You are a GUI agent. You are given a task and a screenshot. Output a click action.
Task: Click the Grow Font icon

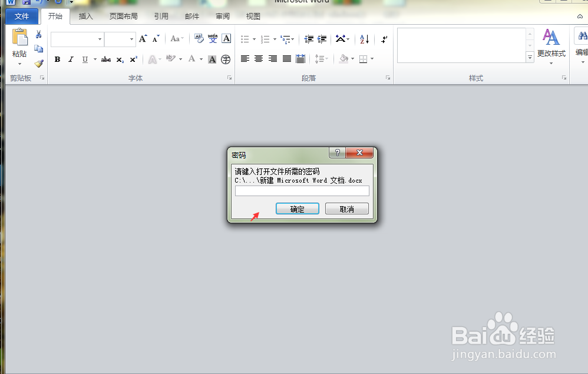coord(143,39)
